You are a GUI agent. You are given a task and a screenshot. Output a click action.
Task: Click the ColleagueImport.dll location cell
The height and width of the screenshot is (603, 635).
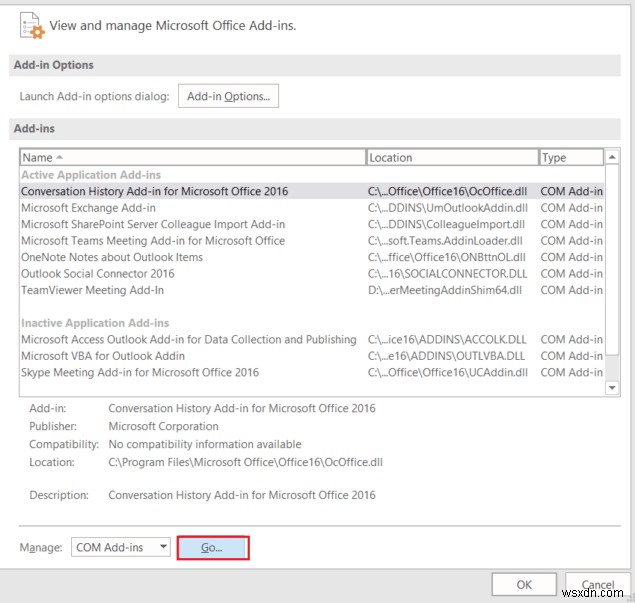tap(446, 224)
